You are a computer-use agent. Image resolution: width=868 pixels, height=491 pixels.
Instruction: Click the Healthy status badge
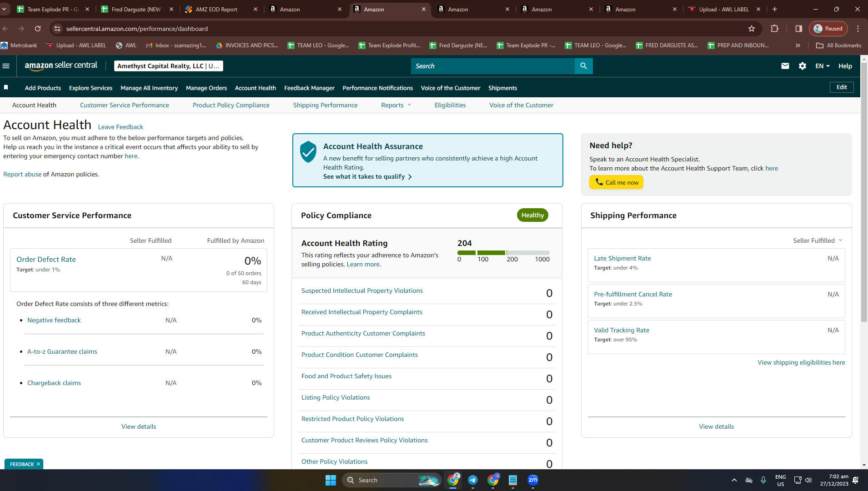[532, 215]
